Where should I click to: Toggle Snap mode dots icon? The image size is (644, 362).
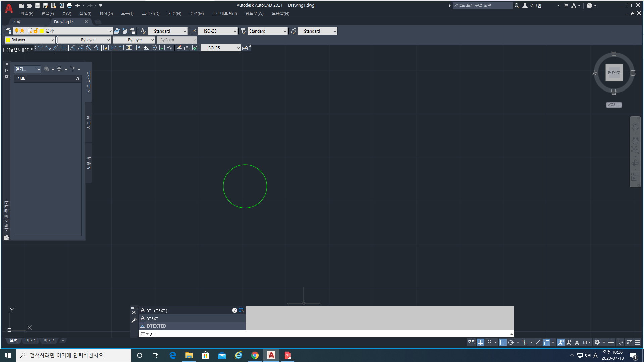489,342
